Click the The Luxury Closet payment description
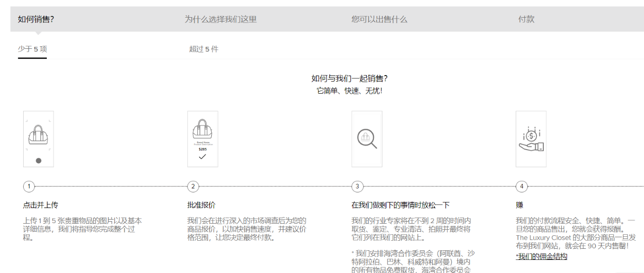Viewport: 644px width, 273px height. point(576,233)
